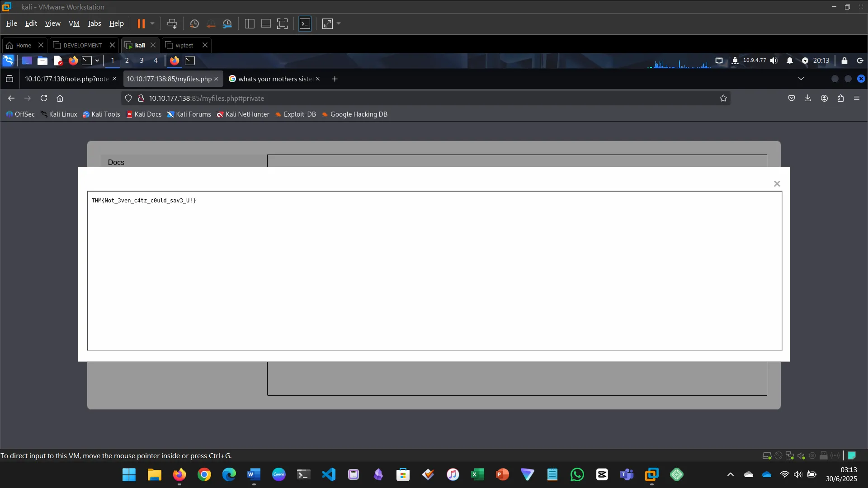Open VMware console view icon

click(305, 23)
